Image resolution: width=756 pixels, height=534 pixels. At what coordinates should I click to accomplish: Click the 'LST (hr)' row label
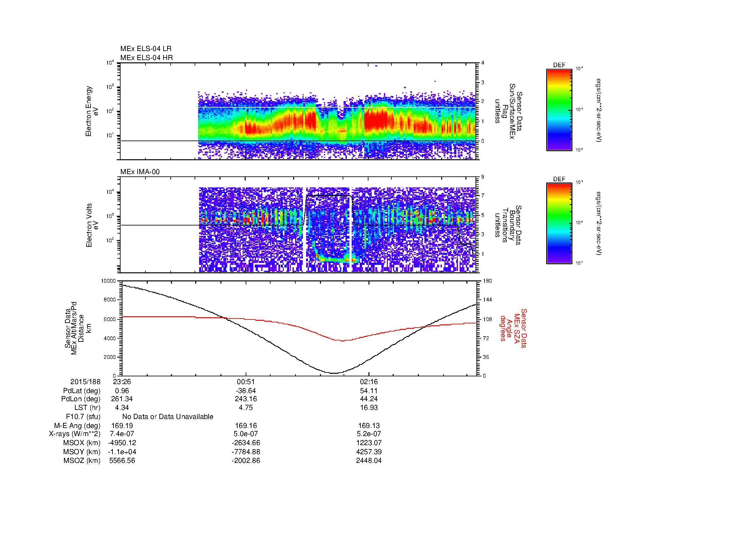88,408
